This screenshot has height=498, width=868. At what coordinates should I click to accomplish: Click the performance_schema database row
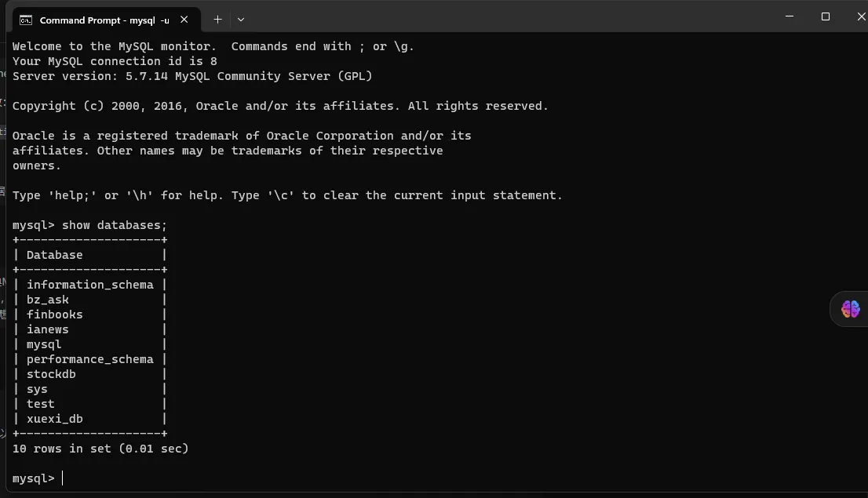click(x=89, y=359)
